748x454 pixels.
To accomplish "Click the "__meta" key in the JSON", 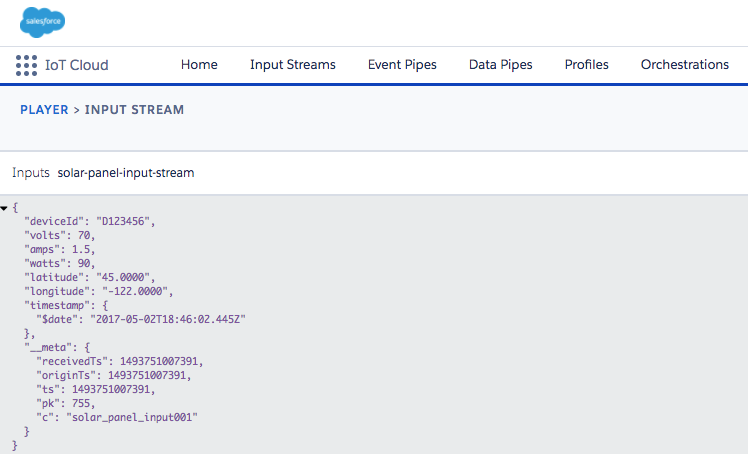I will click(52, 347).
